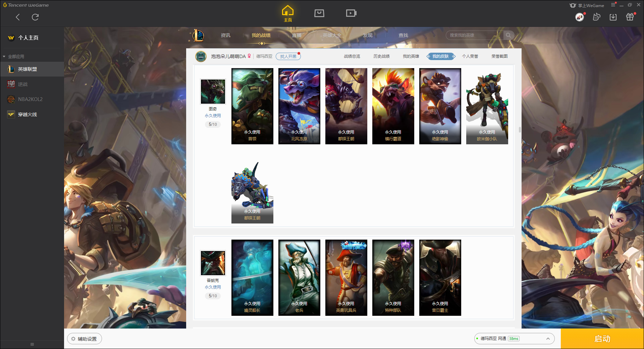The width and height of the screenshot is (644, 349).
Task: Click the content panel scrollbar thumb
Action: coord(520,130)
